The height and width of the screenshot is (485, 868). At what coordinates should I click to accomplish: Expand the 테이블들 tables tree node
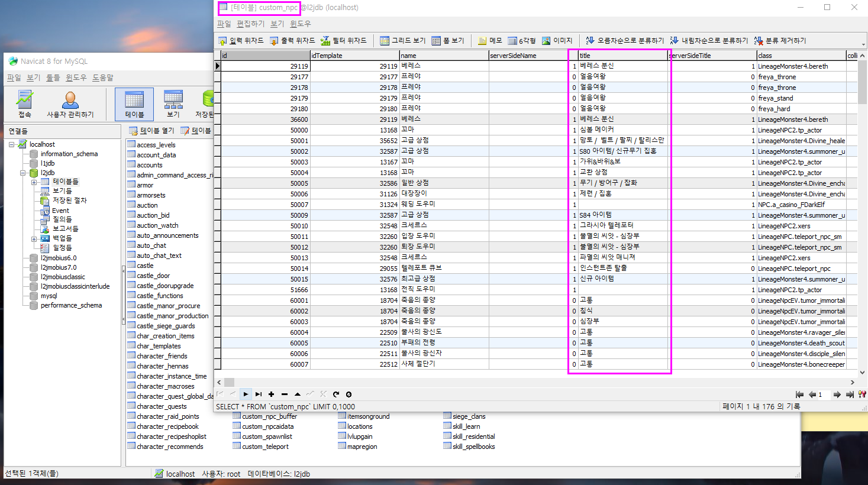(x=34, y=182)
